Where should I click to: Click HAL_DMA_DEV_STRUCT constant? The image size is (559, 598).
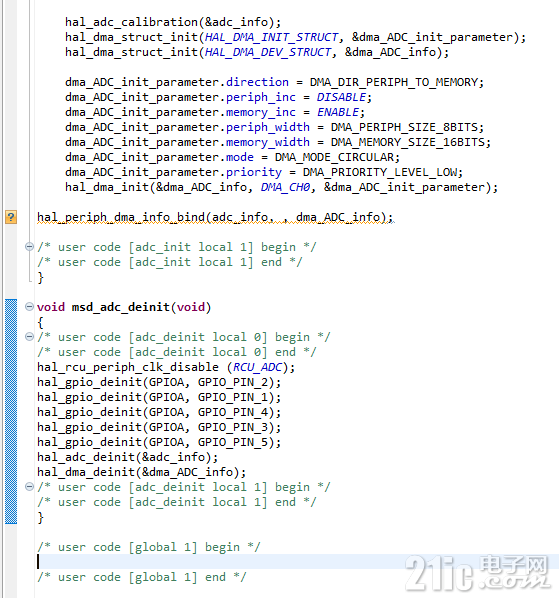pos(268,52)
